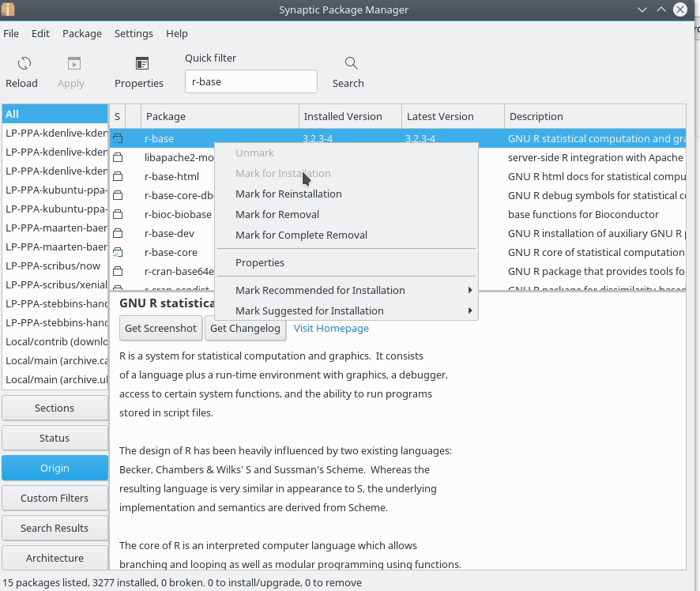Sort by Latest Version column header
700x591 pixels.
(453, 116)
